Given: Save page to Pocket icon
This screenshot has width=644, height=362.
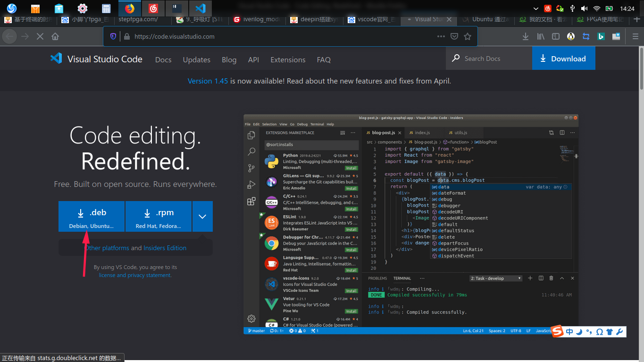Looking at the screenshot, I should click(x=454, y=36).
